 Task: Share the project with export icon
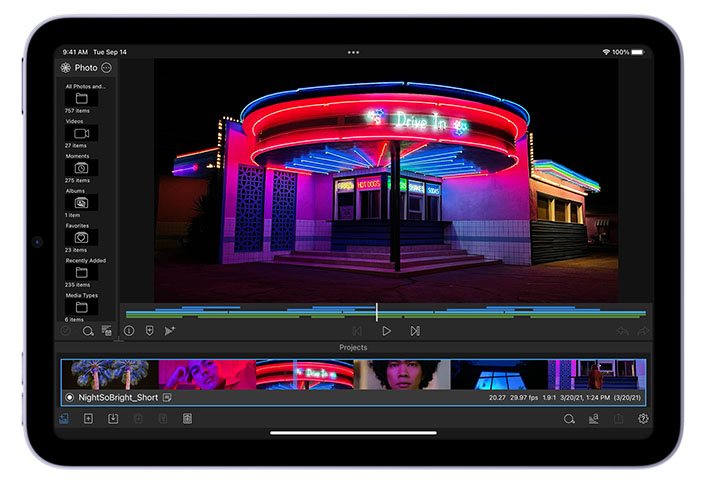point(618,419)
